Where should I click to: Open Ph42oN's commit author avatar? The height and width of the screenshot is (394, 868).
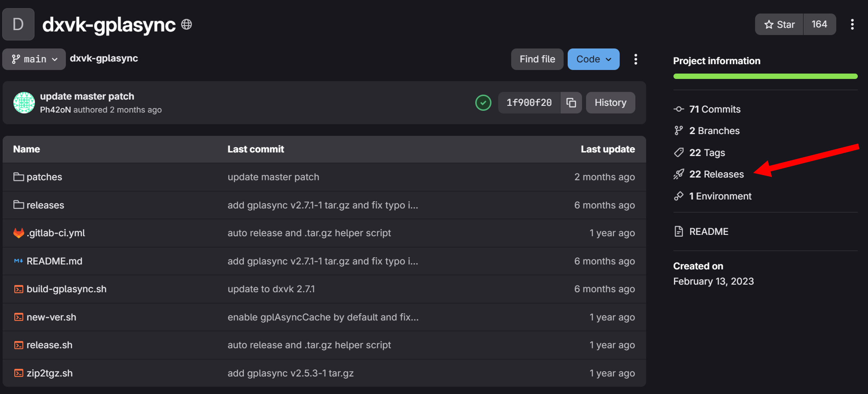click(x=24, y=103)
